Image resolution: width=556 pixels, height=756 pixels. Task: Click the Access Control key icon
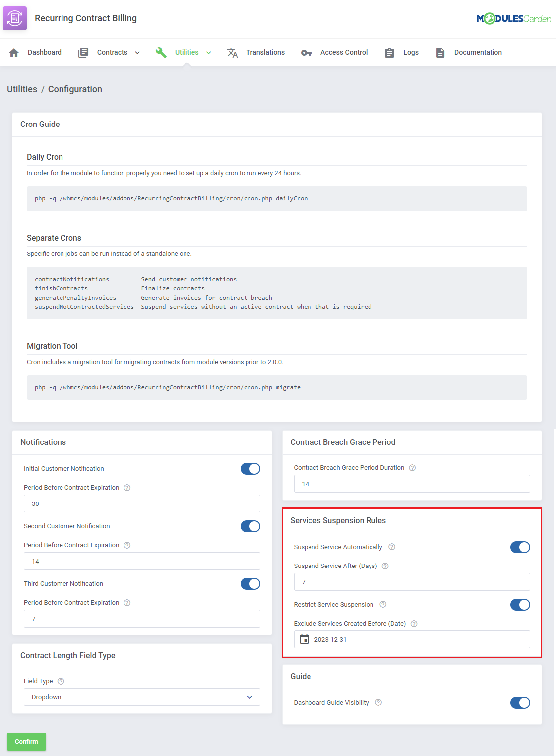pyautogui.click(x=307, y=53)
